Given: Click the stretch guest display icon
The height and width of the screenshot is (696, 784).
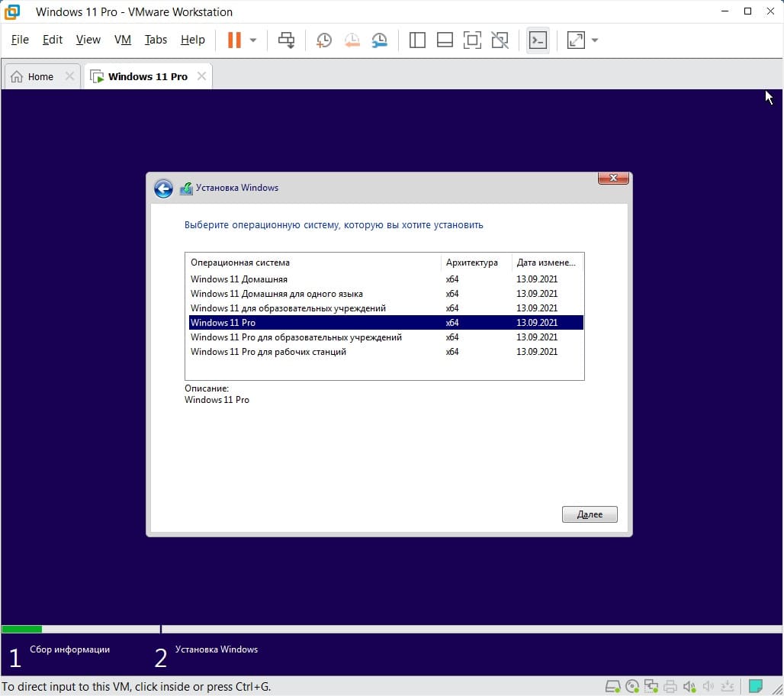Looking at the screenshot, I should click(x=576, y=40).
